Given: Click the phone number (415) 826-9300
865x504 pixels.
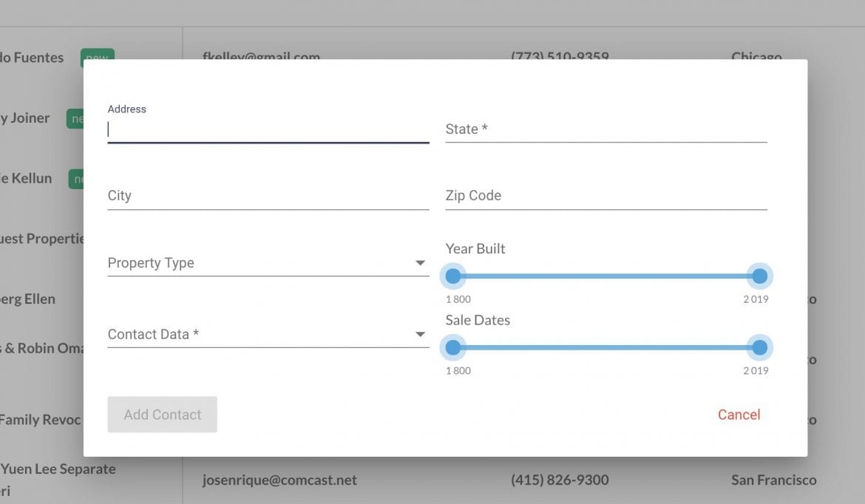Looking at the screenshot, I should (x=559, y=480).
